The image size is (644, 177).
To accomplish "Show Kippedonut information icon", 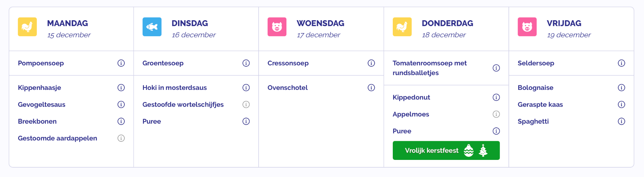I will pos(496,97).
